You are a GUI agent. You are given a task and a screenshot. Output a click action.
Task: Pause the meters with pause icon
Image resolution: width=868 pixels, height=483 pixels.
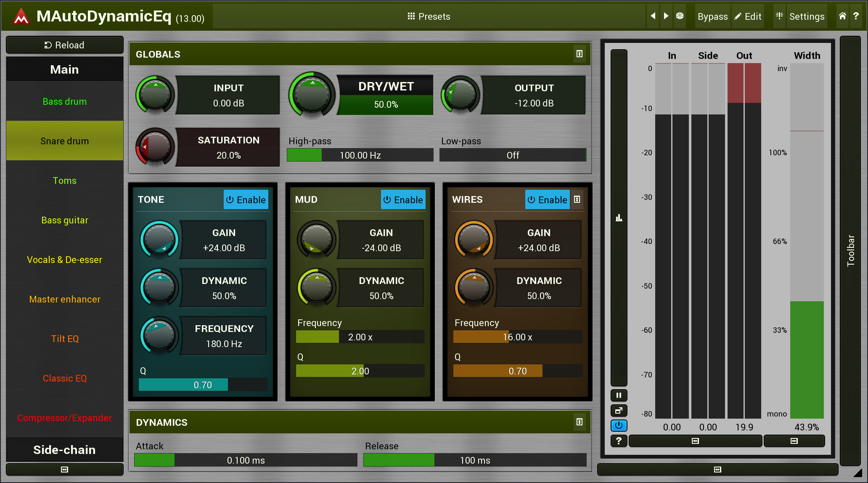click(619, 395)
